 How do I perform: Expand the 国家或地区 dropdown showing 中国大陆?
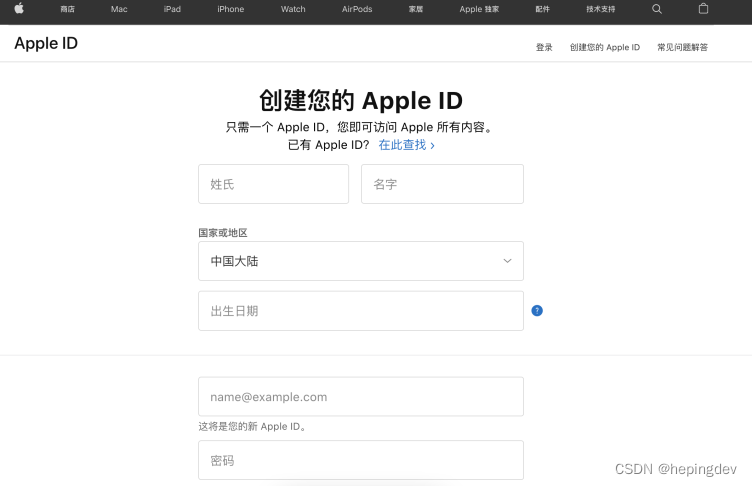click(x=361, y=261)
